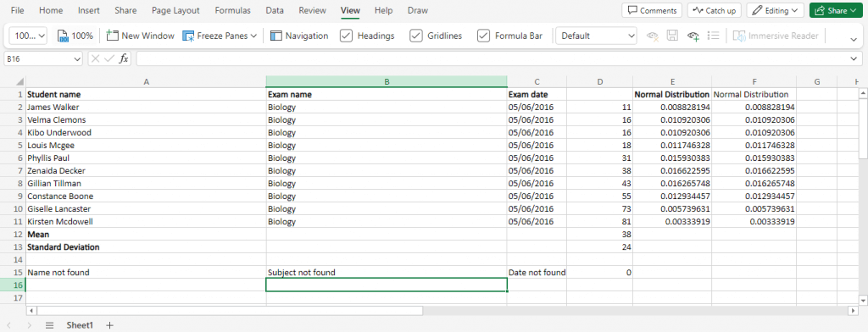Click the fx insert function icon

(x=124, y=58)
